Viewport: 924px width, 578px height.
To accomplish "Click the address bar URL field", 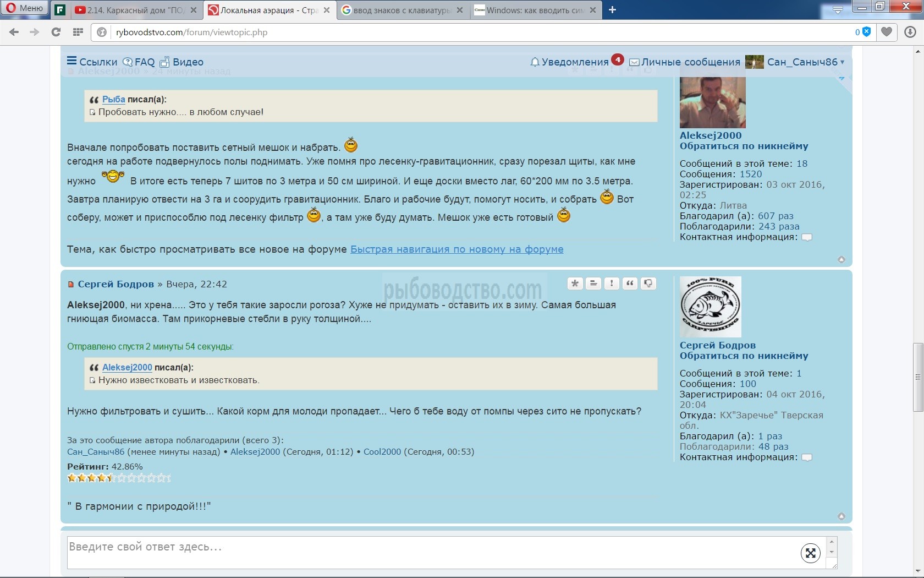I will (479, 32).
